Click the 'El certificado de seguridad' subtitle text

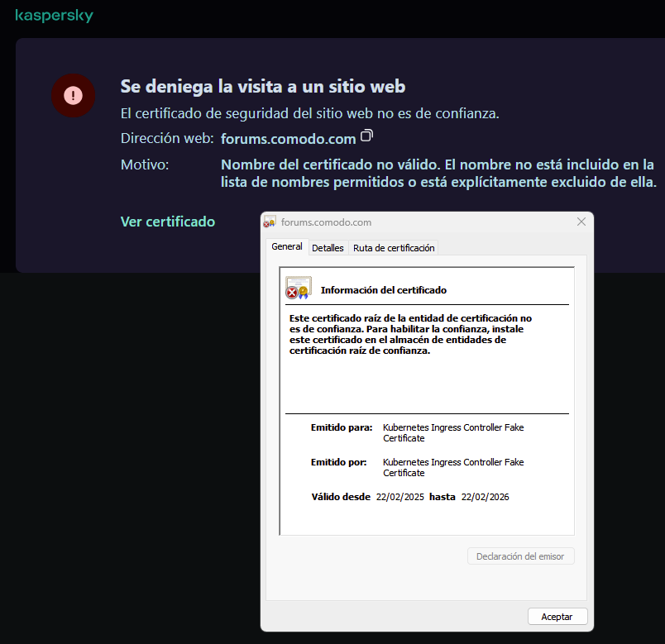coord(309,113)
